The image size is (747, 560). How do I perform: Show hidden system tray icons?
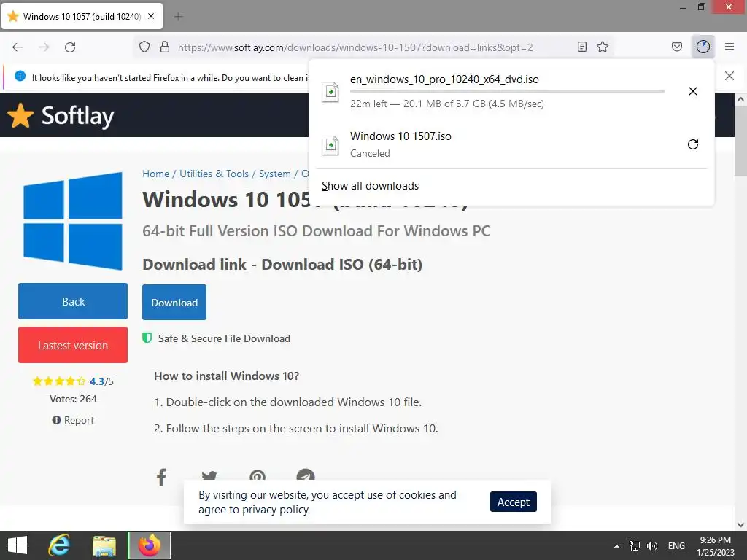(x=616, y=545)
